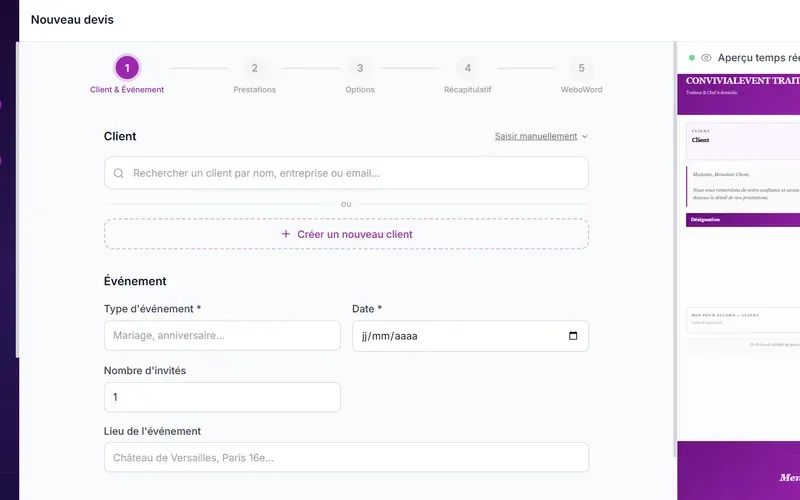Click the Date jj/mm/aaaa field
Viewport: 800px width, 500px height.
[470, 336]
